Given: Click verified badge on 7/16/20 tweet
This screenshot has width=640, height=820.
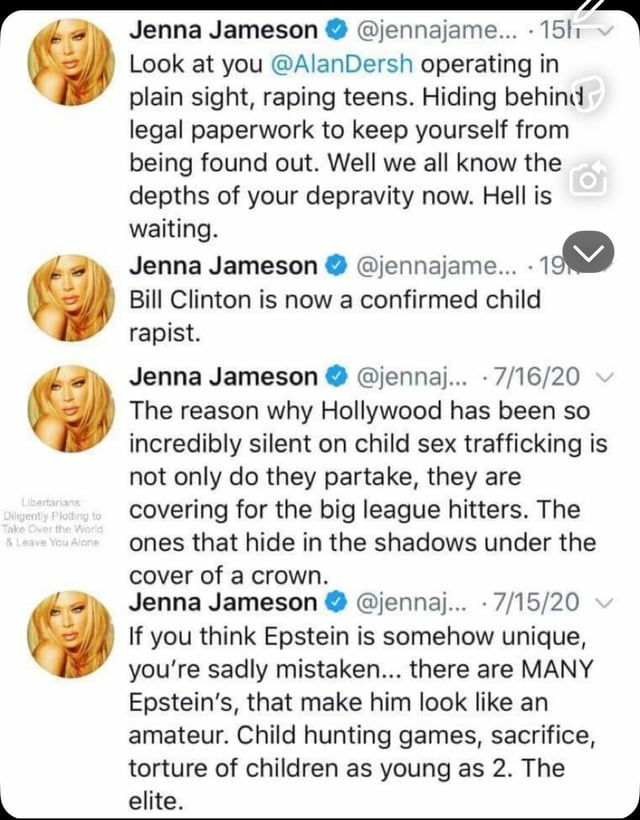Looking at the screenshot, I should tap(336, 377).
